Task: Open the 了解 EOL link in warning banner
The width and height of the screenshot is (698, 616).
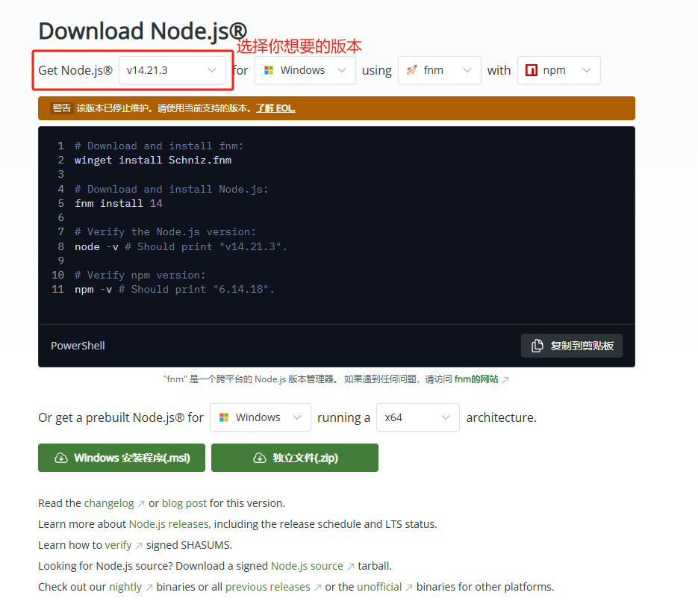Action: pos(275,108)
